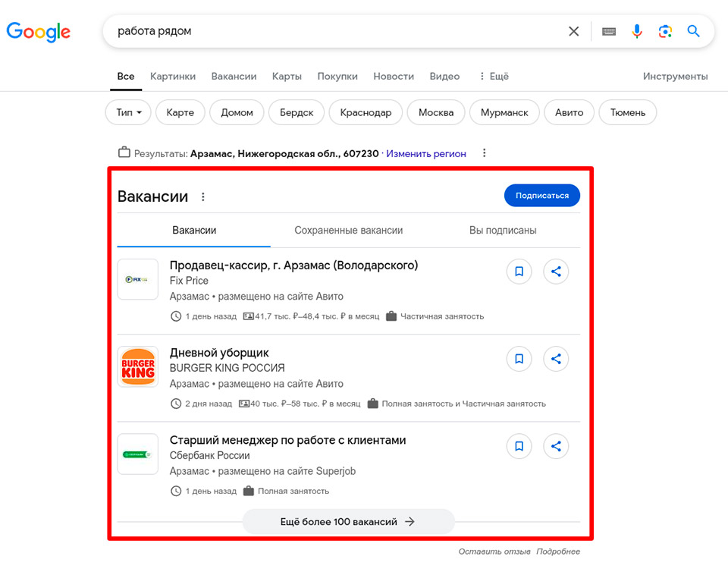Open Продавец-кассир, г. Арзамас listing

tap(294, 265)
